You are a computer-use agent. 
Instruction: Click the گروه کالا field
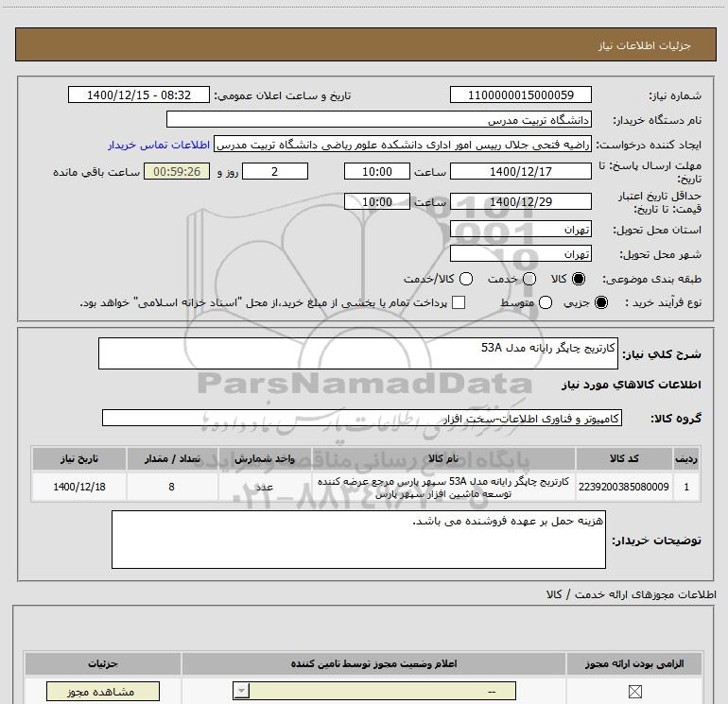[x=362, y=418]
